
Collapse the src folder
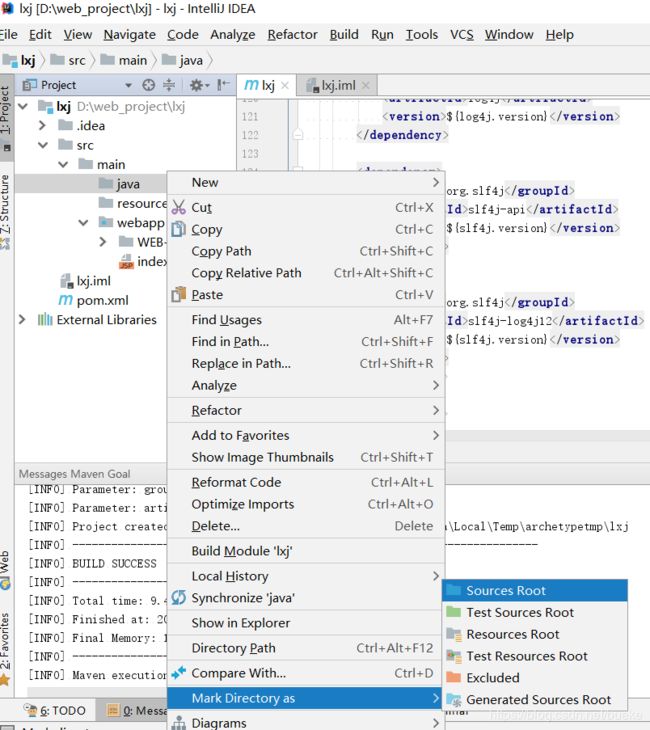[43, 145]
